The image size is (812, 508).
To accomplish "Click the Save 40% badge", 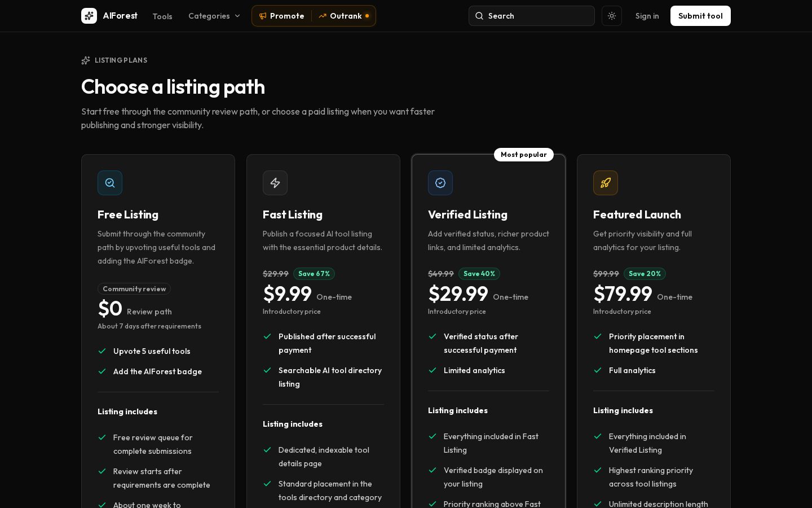I will click(479, 274).
